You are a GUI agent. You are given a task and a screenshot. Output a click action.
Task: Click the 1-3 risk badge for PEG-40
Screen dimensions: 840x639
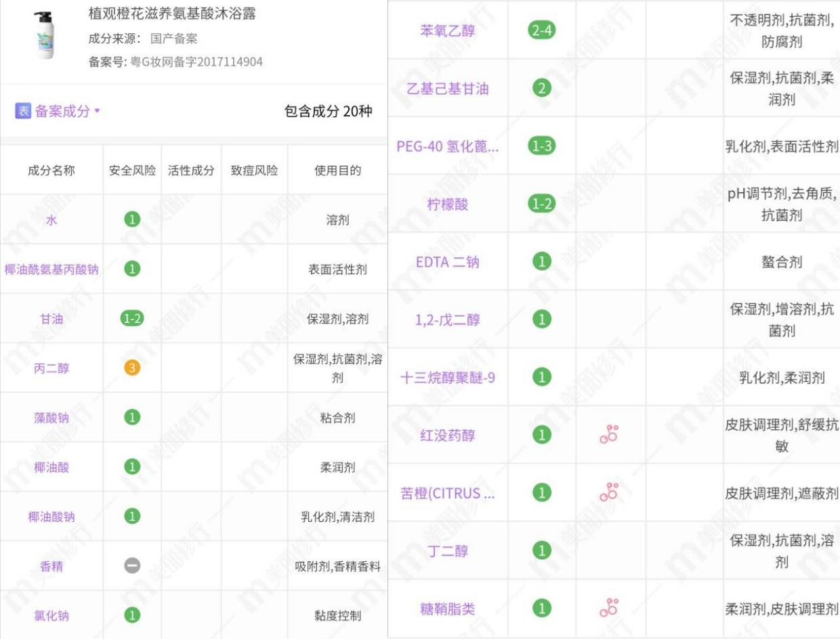point(541,146)
